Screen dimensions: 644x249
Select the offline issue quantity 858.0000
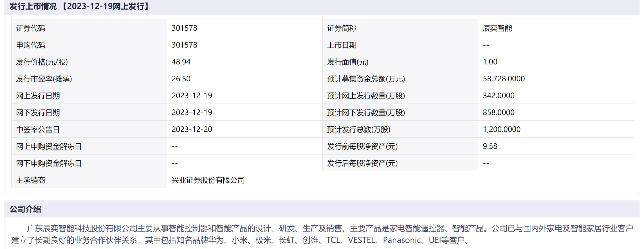[499, 113]
